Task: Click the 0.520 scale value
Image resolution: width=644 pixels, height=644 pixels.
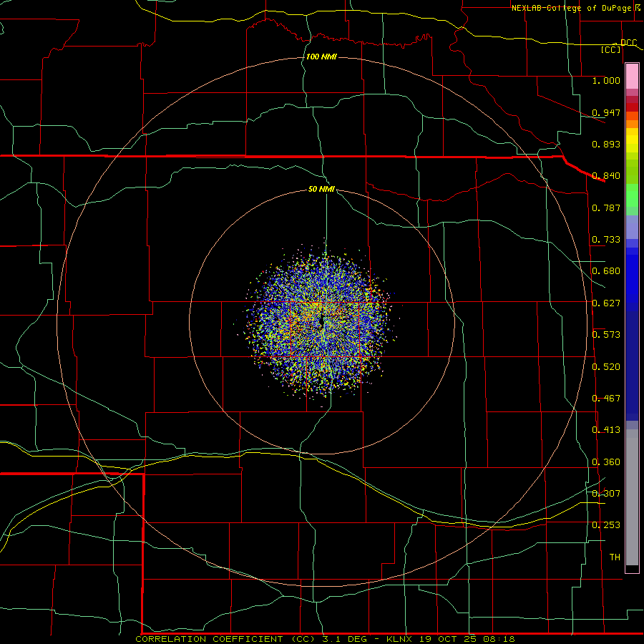Action: pyautogui.click(x=606, y=367)
